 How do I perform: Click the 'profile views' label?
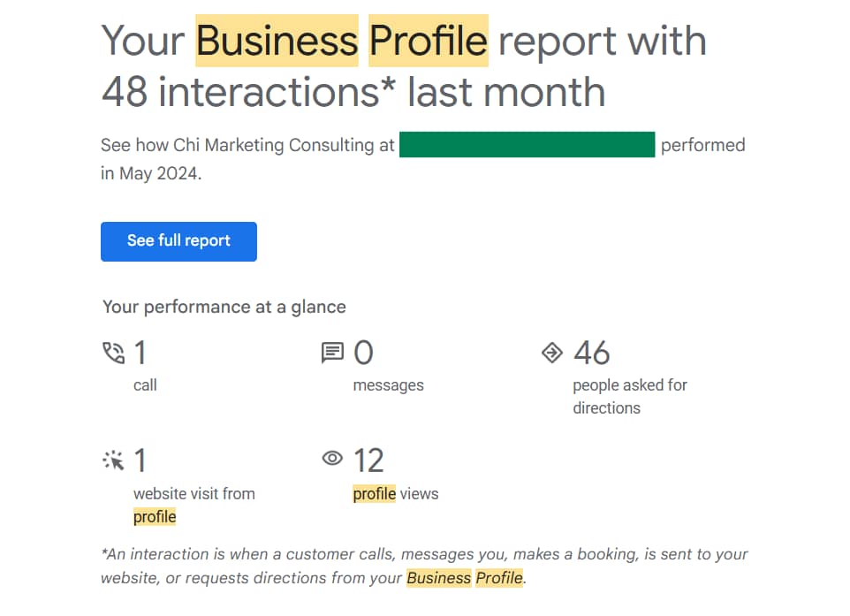[396, 494]
